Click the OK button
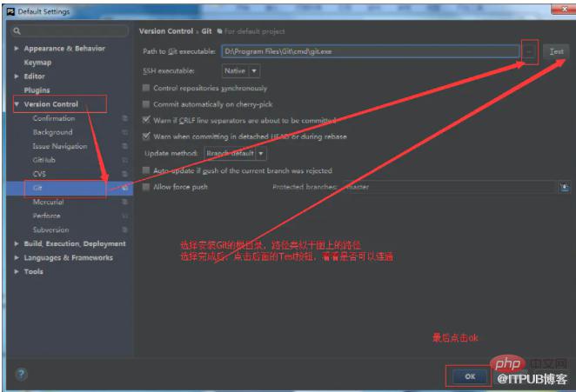 coord(470,376)
